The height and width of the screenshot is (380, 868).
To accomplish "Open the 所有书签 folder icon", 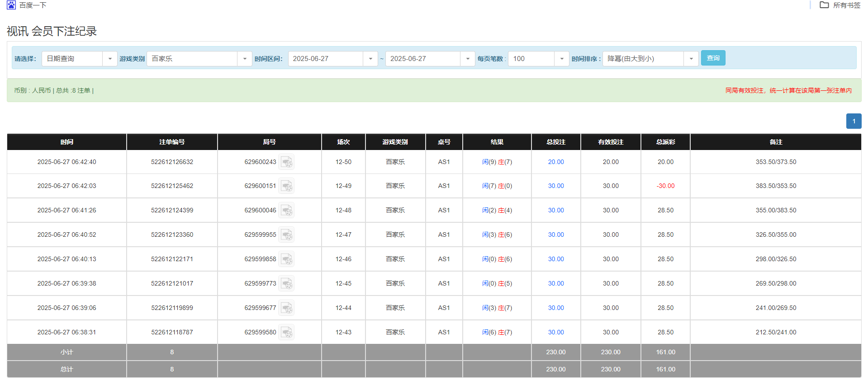I will (x=824, y=5).
